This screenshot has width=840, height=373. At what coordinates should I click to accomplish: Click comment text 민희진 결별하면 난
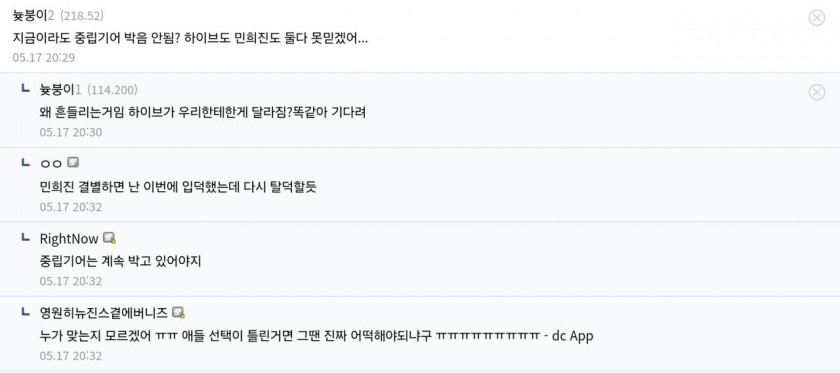click(178, 187)
